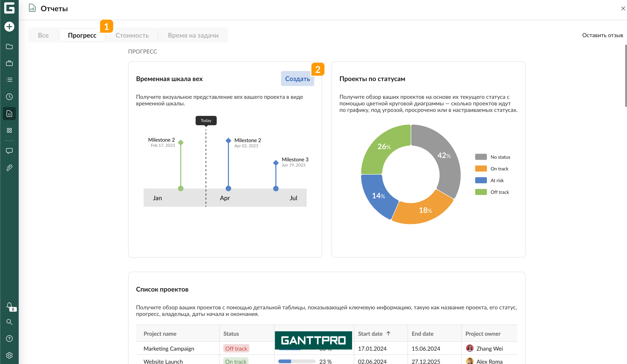Open the time log clock icon
The width and height of the screenshot is (627, 364).
(9, 97)
